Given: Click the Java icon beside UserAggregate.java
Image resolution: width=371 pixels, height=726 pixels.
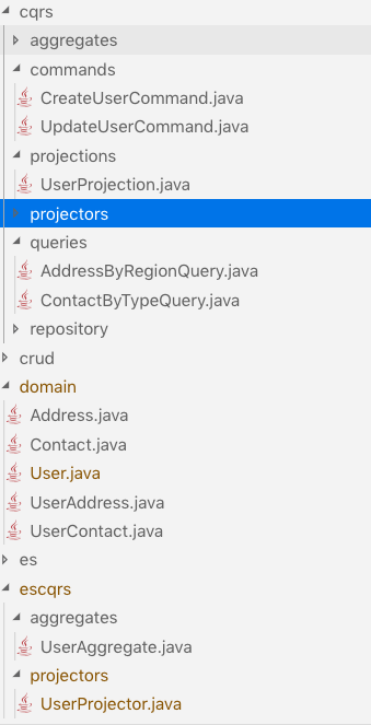Looking at the screenshot, I should (25, 647).
